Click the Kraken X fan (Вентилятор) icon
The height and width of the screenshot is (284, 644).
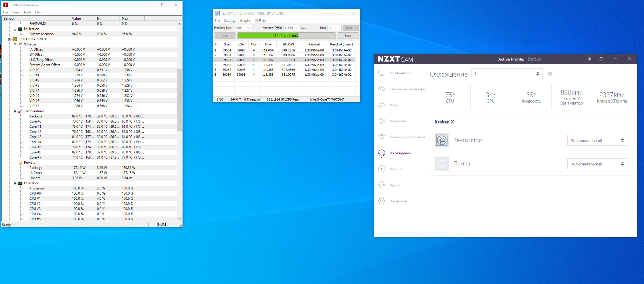tap(442, 140)
